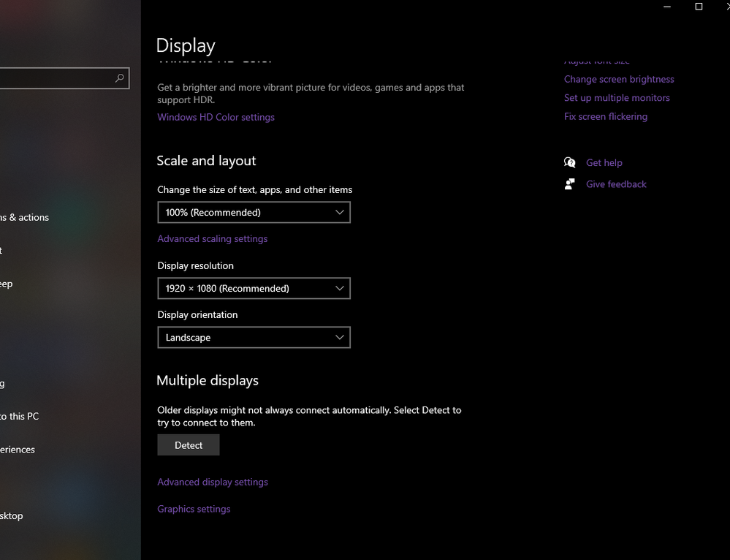This screenshot has height=560, width=730.
Task: Click the Get help chat icon
Action: (x=569, y=162)
